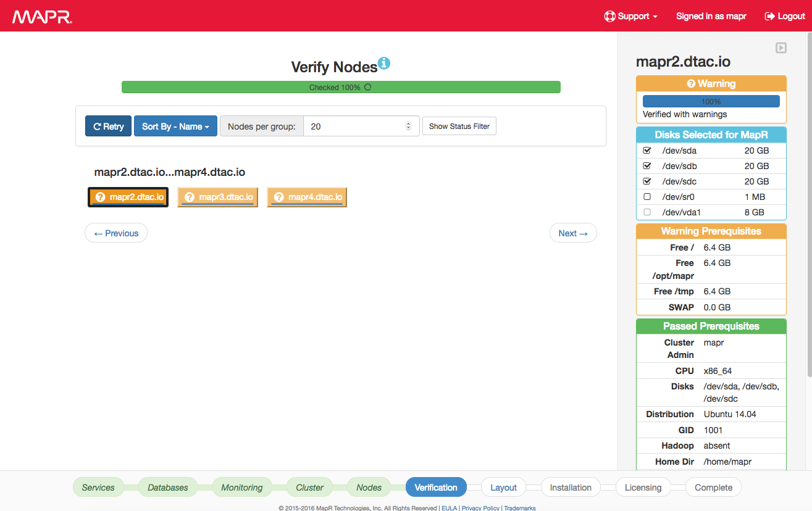Viewport: 812px width, 511px height.
Task: Click Signed in as mapr
Action: [711, 16]
